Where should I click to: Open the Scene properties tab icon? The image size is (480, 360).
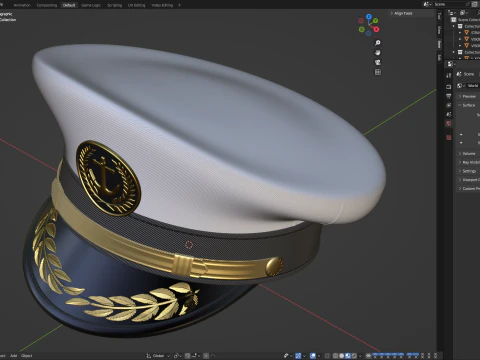(449, 114)
